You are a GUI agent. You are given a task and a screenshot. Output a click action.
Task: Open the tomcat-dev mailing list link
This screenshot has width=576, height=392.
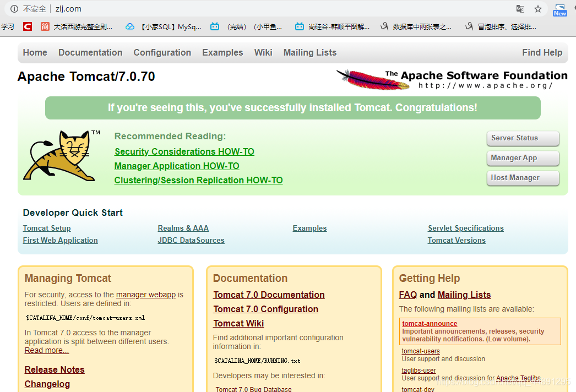click(x=418, y=389)
